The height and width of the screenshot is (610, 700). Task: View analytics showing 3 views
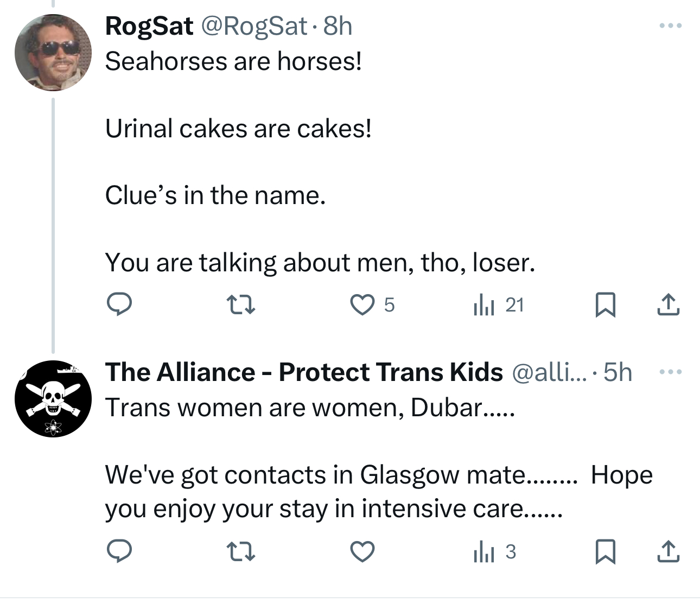point(494,552)
